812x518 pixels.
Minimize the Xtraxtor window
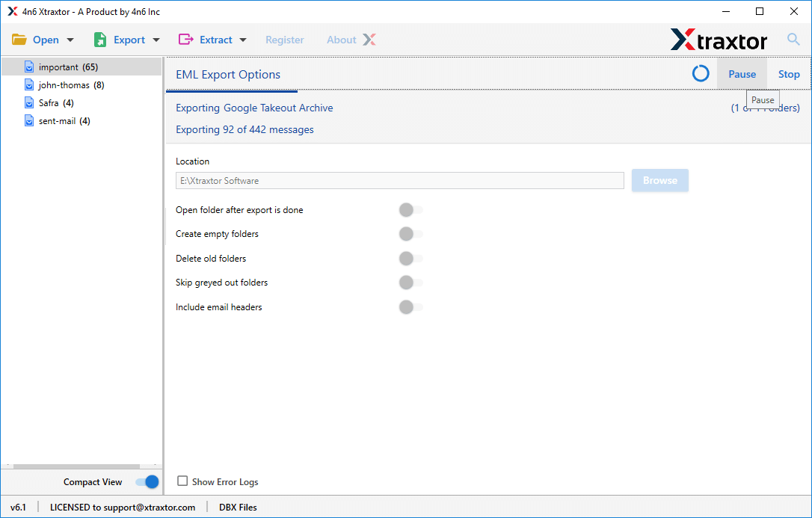pyautogui.click(x=725, y=11)
